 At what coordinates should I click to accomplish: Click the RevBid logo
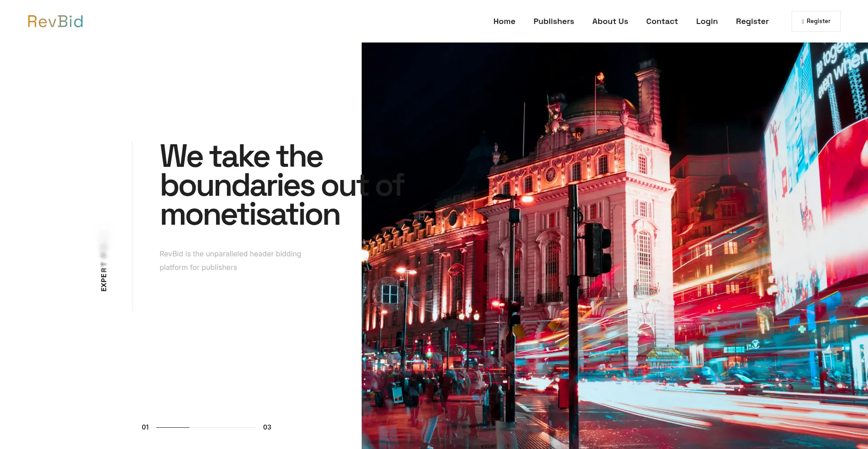coord(55,21)
